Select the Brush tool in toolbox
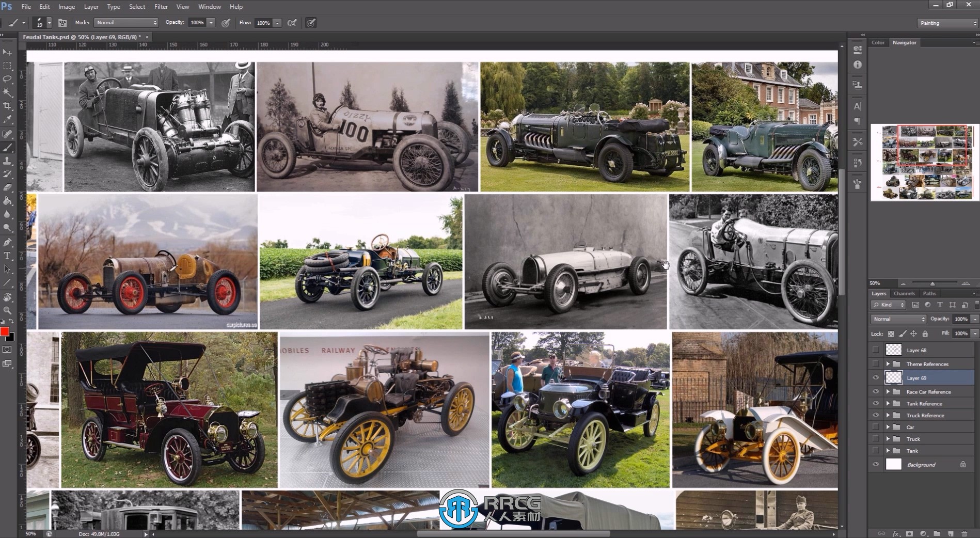The image size is (980, 538). 7,147
